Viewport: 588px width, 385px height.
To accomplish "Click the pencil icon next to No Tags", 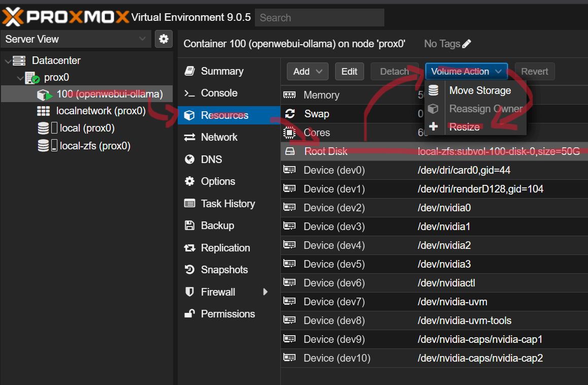I will [x=467, y=44].
